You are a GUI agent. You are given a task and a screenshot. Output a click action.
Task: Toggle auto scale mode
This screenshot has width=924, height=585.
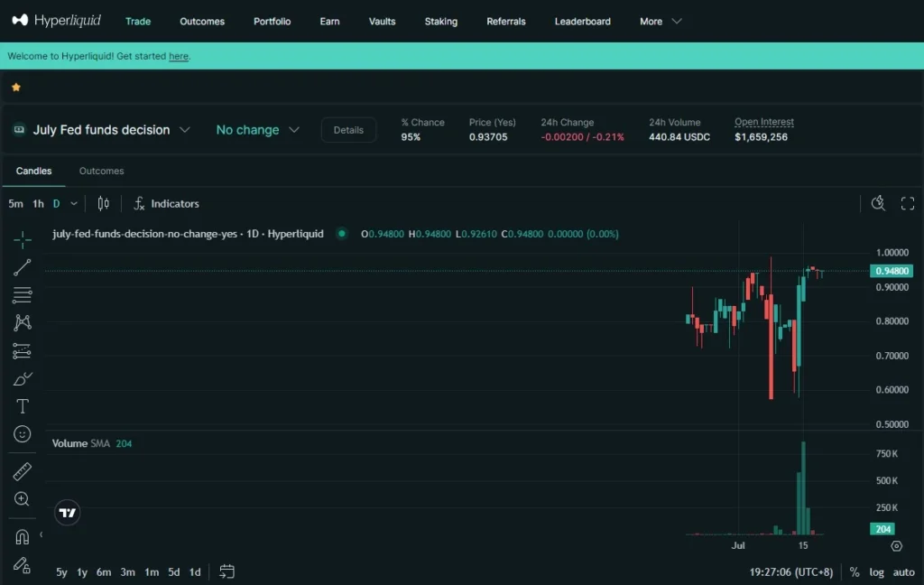click(x=903, y=572)
